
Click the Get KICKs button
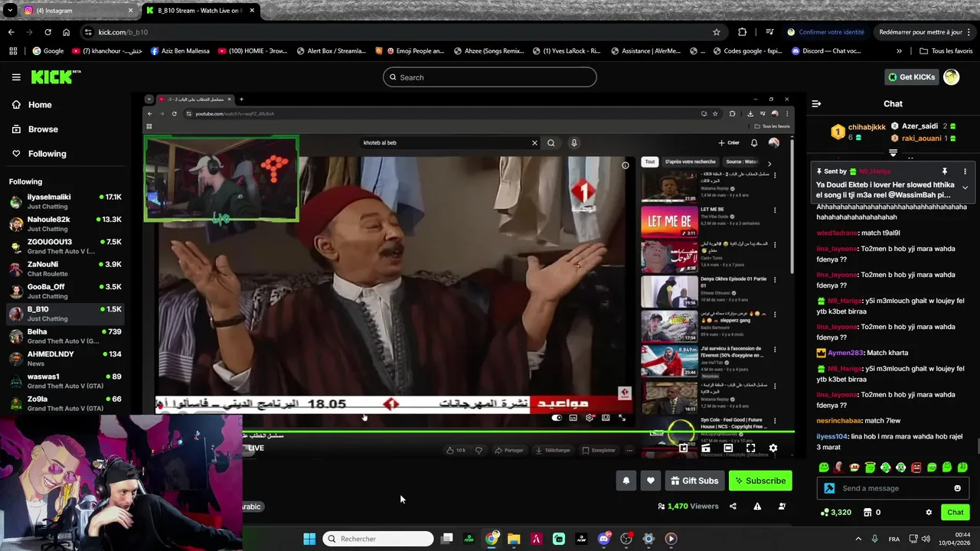910,77
